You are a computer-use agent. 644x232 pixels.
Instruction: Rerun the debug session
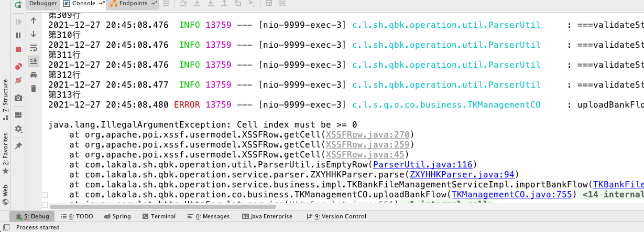tap(18, 4)
